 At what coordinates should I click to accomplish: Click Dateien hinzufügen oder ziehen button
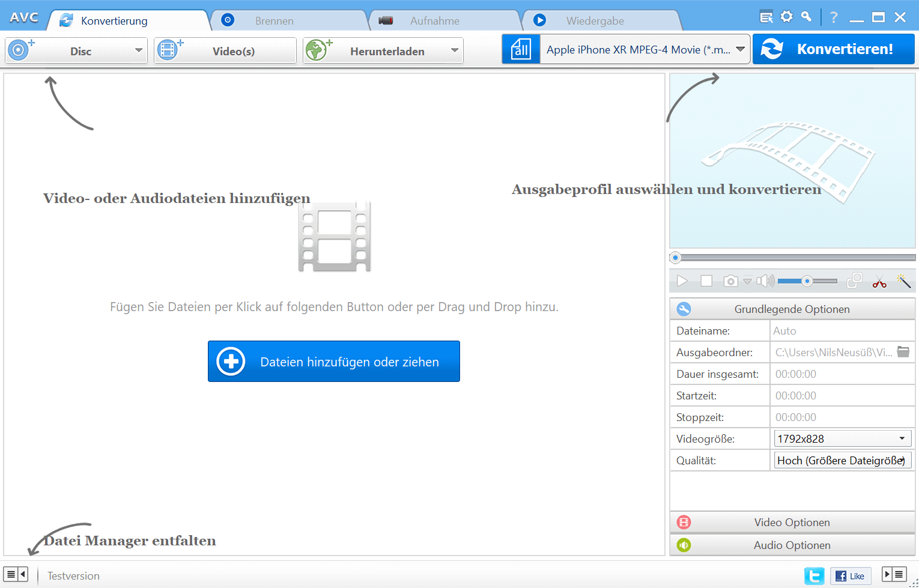(334, 362)
